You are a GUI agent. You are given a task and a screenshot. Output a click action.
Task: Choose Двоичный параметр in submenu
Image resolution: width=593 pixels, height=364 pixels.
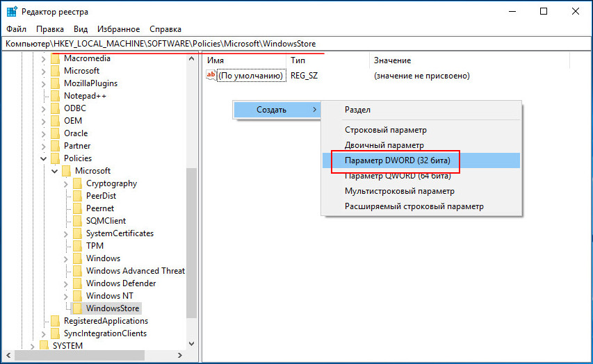421,145
